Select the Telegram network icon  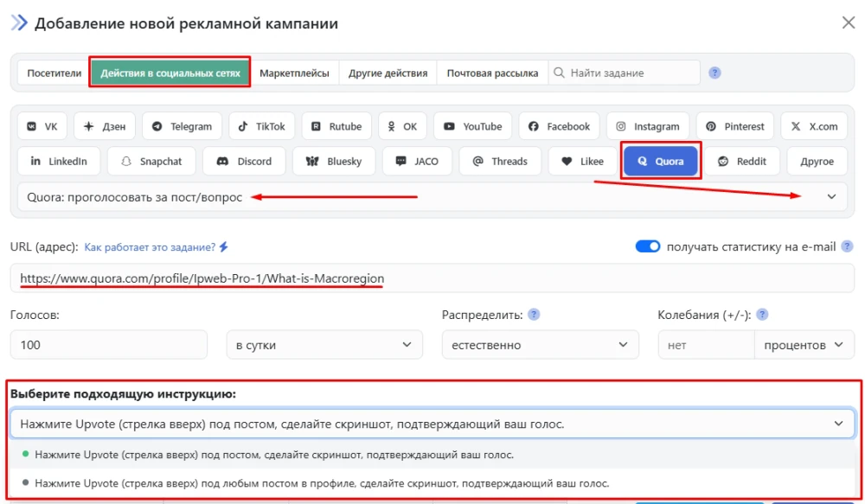pyautogui.click(x=181, y=125)
